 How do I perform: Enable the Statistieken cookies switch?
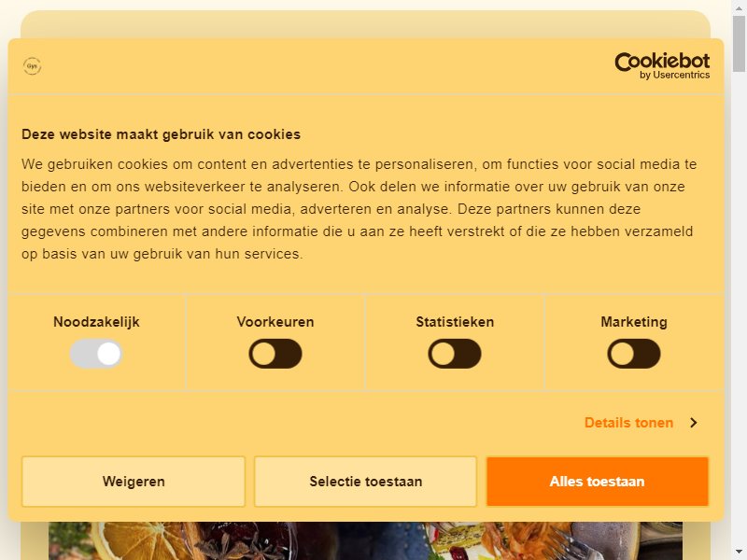point(455,354)
